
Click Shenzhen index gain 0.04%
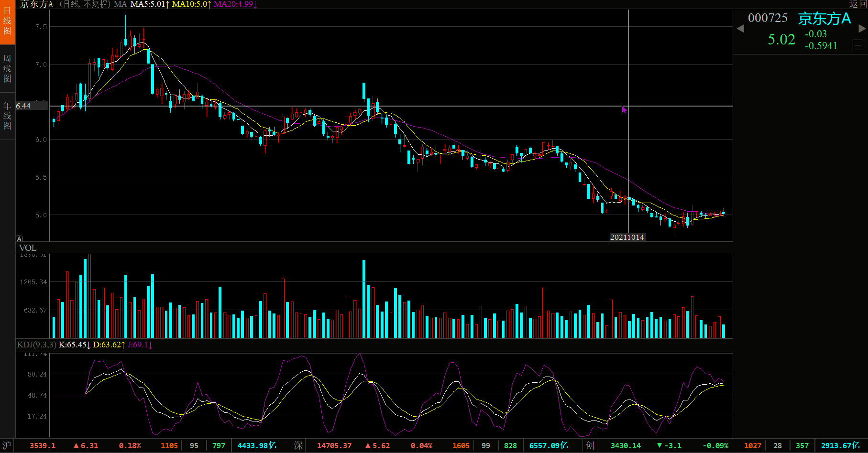click(x=422, y=445)
